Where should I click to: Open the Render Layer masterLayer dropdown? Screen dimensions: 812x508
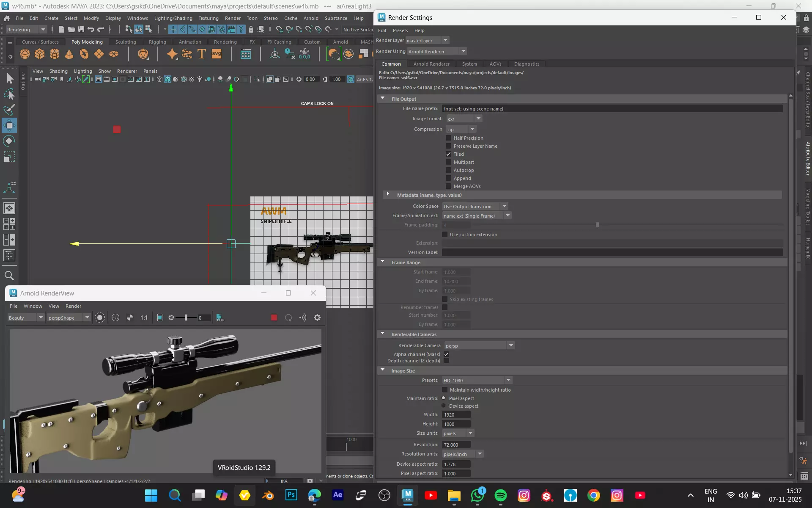(x=427, y=41)
